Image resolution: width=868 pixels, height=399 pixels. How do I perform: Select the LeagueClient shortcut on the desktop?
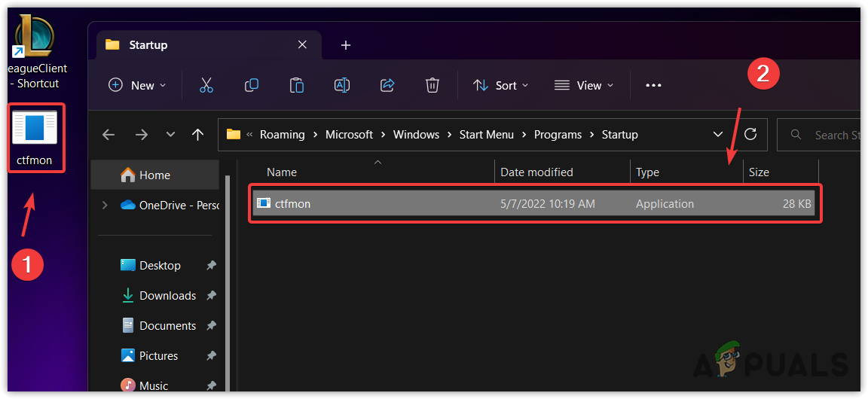tap(35, 51)
